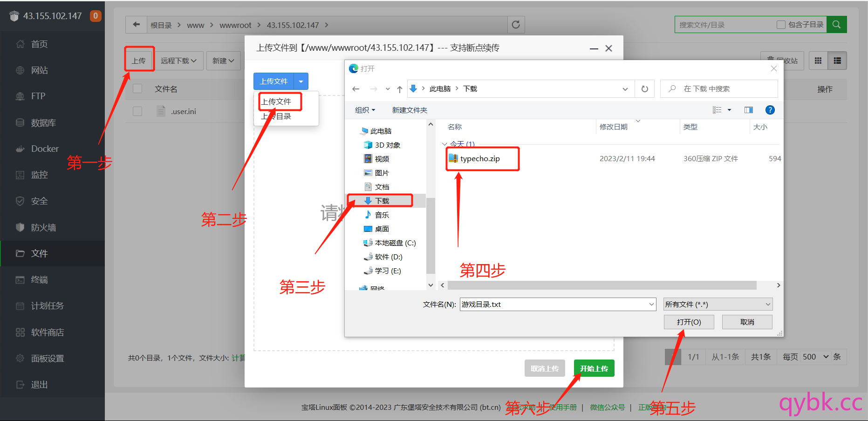Image resolution: width=868 pixels, height=421 pixels.
Task: Select the typecho.zip file
Action: pos(480,158)
